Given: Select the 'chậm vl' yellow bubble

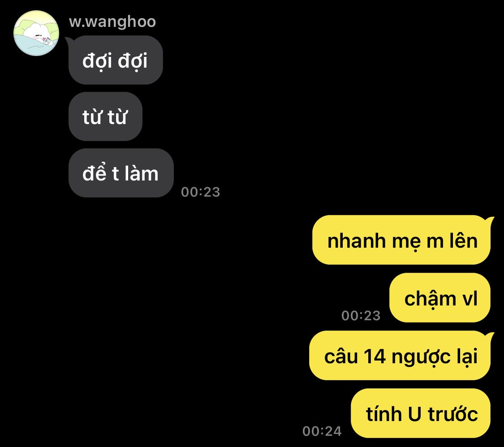Looking at the screenshot, I should [x=440, y=297].
